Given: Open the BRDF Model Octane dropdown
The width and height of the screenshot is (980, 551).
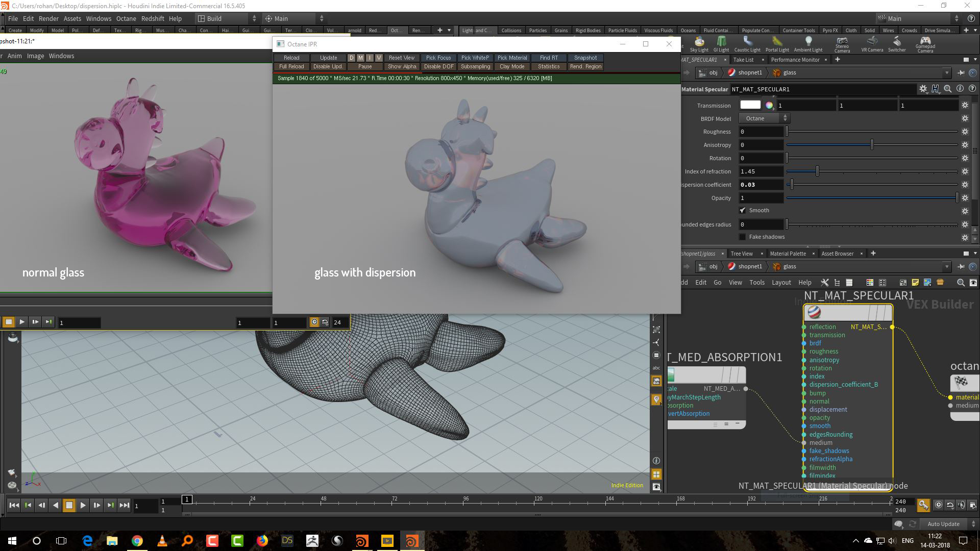Looking at the screenshot, I should coord(764,118).
